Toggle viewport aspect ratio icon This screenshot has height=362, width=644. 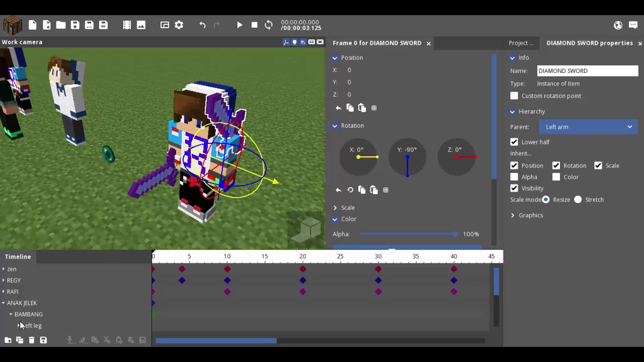pos(320,42)
